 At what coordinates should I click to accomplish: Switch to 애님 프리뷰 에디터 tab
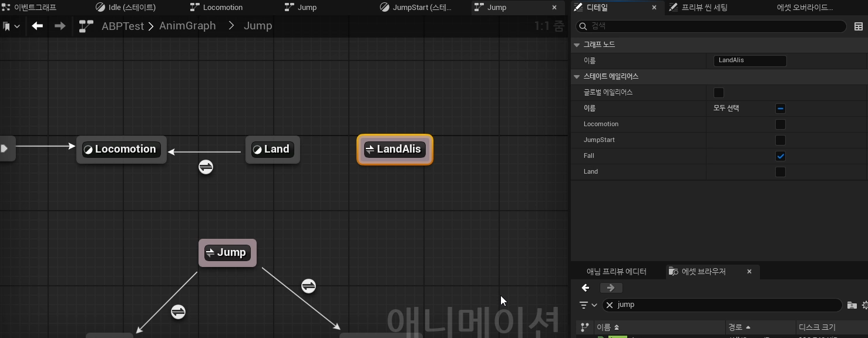(617, 272)
